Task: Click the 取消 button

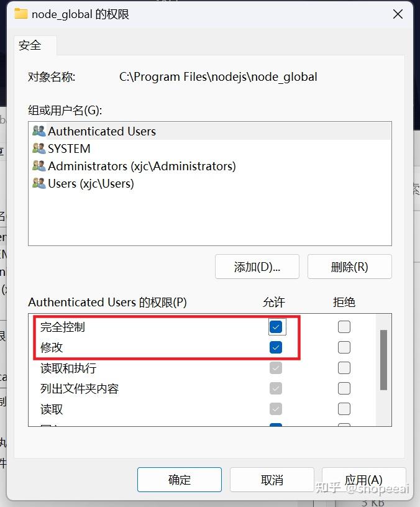Action: [x=272, y=480]
